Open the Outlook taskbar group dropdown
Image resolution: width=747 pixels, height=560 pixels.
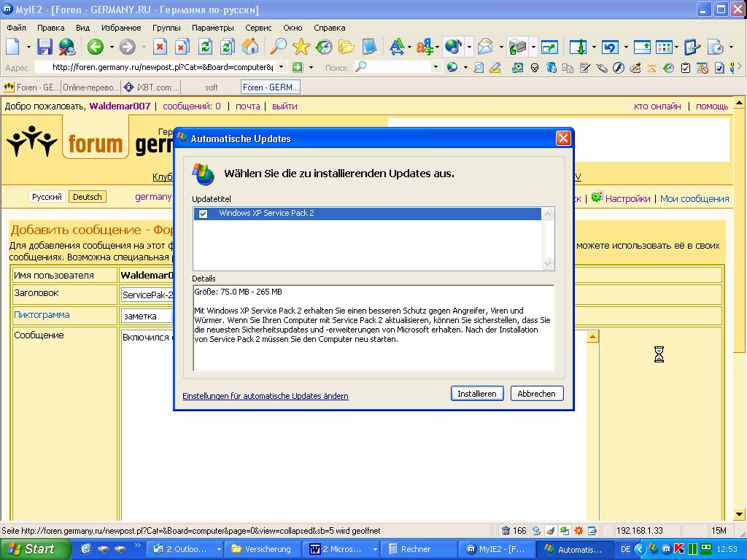(219, 550)
